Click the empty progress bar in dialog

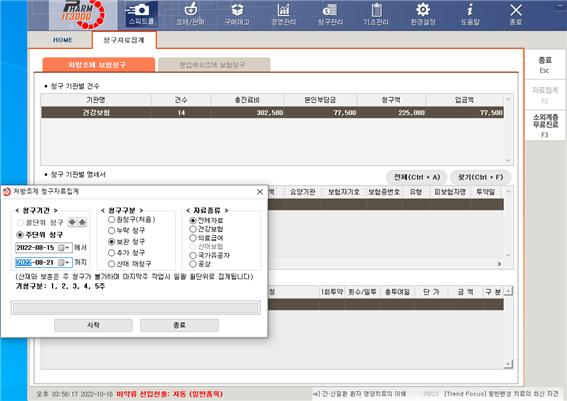click(x=136, y=308)
